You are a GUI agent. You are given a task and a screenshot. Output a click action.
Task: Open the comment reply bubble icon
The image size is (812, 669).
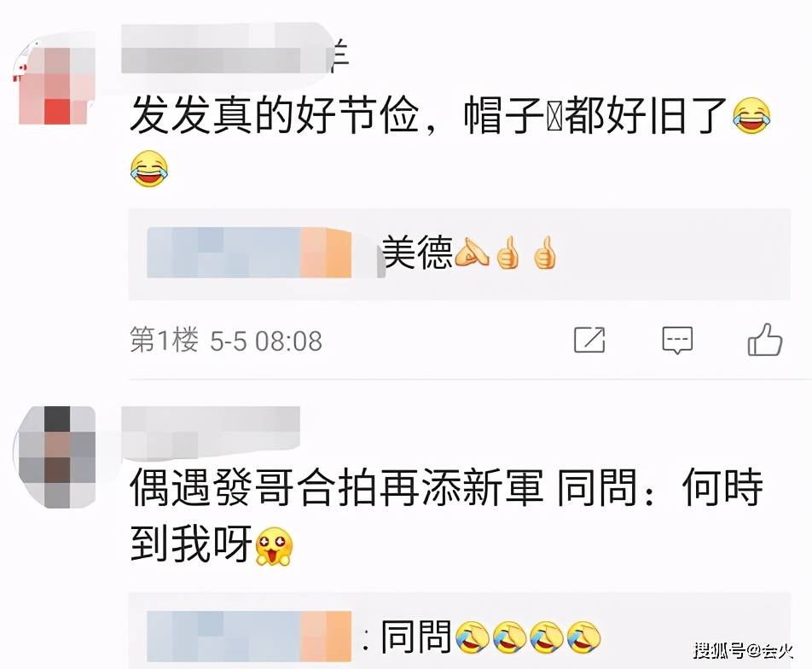click(677, 340)
